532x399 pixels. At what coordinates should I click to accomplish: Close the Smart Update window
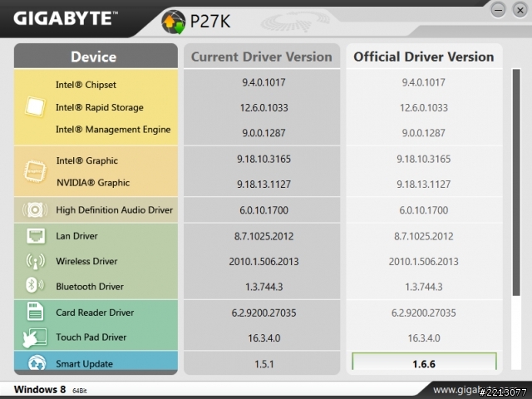(x=520, y=10)
